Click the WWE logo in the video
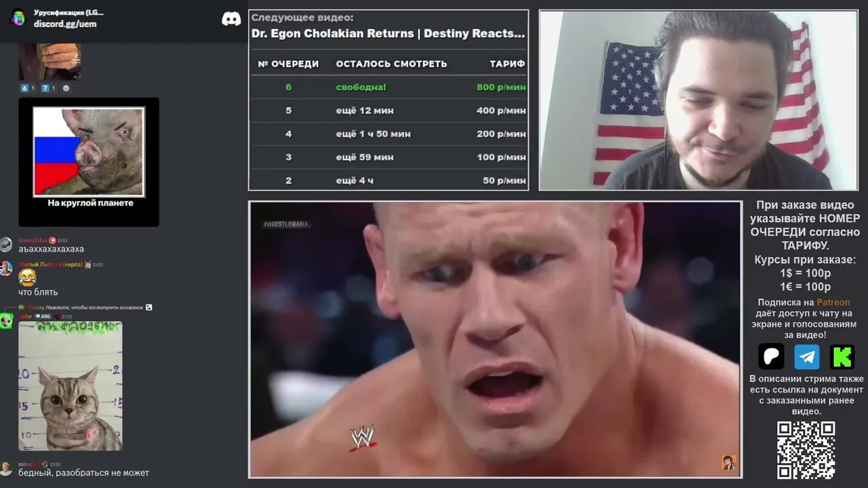The width and height of the screenshot is (868, 488). click(x=361, y=436)
